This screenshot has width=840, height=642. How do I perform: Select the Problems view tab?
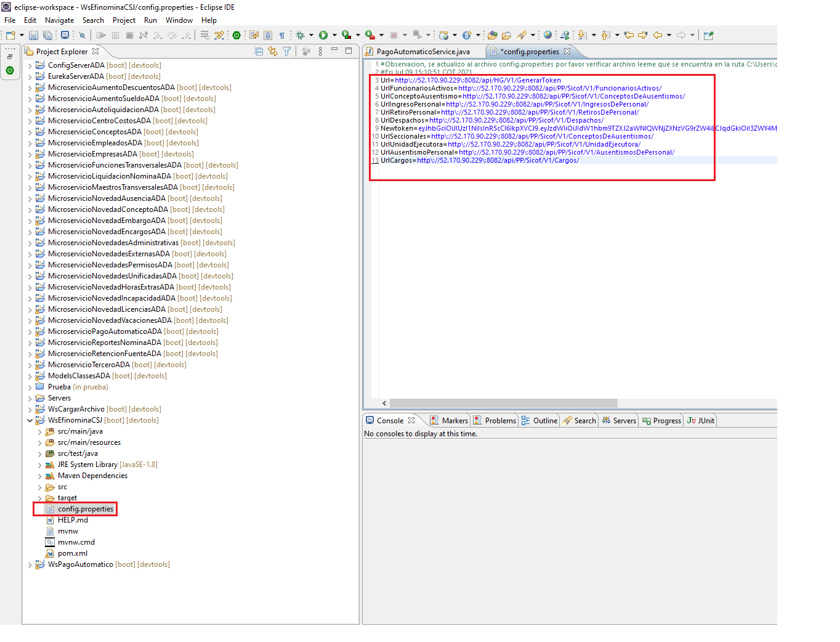[x=499, y=421]
